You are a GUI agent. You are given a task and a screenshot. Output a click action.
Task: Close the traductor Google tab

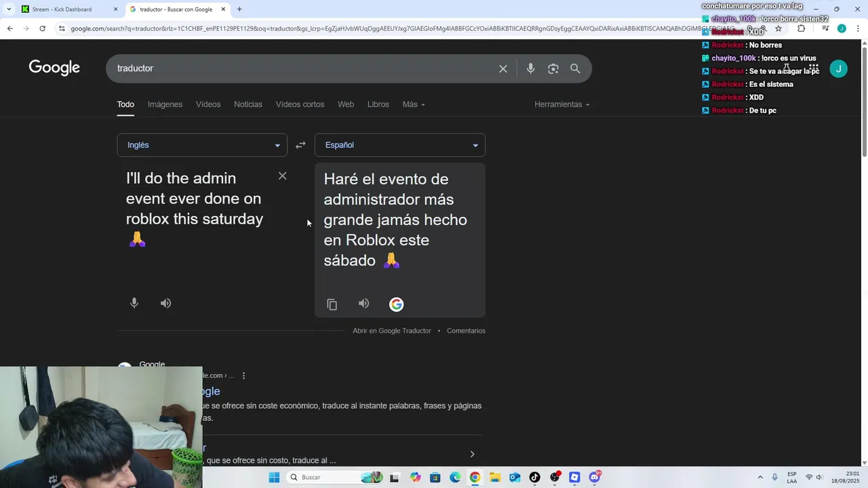(223, 9)
